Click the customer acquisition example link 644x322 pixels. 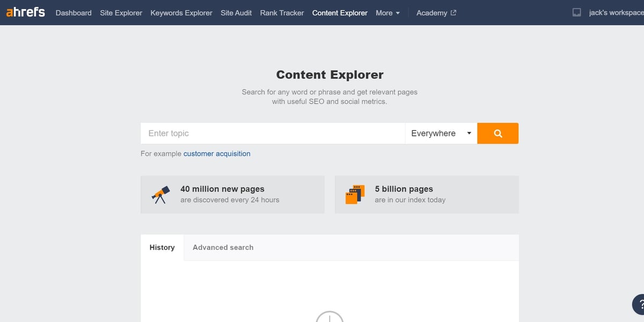click(x=217, y=153)
